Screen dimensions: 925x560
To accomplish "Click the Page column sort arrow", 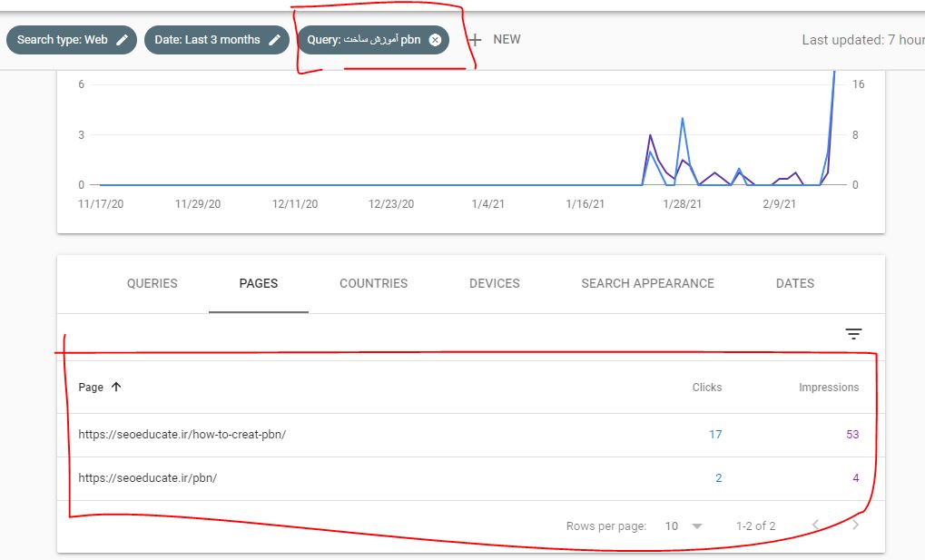I will 116,387.
